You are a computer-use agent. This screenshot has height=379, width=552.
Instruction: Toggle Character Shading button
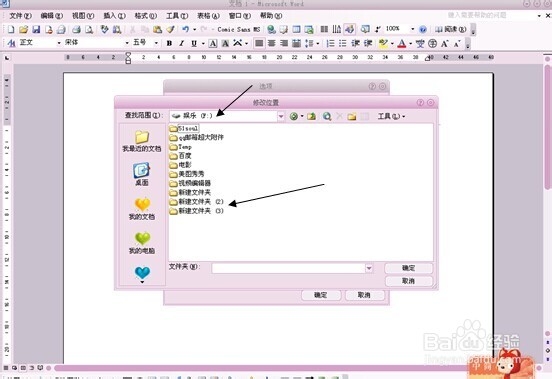pyautogui.click(x=225, y=43)
